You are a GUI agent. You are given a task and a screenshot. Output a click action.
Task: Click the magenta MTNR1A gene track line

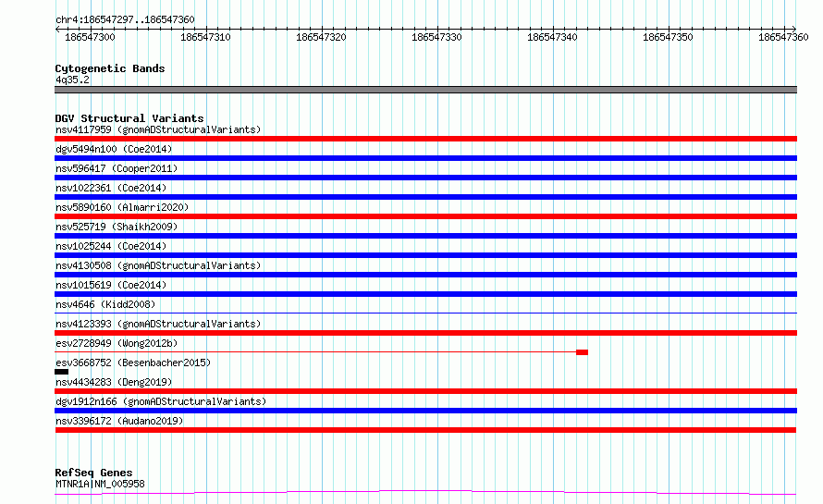(425, 493)
